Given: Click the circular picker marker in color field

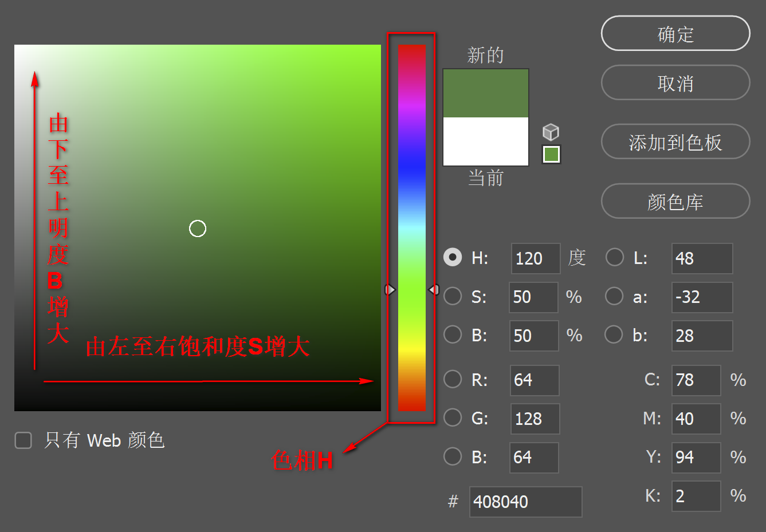Looking at the screenshot, I should click(x=198, y=228).
